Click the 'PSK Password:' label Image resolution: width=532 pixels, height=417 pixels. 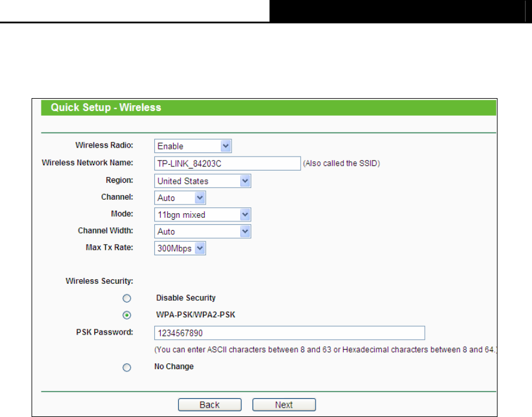pos(105,332)
